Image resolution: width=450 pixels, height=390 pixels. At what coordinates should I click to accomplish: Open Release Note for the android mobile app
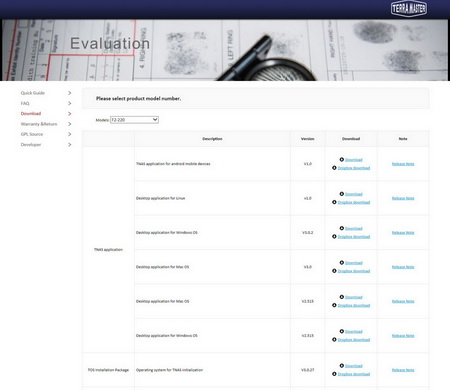pyautogui.click(x=403, y=164)
